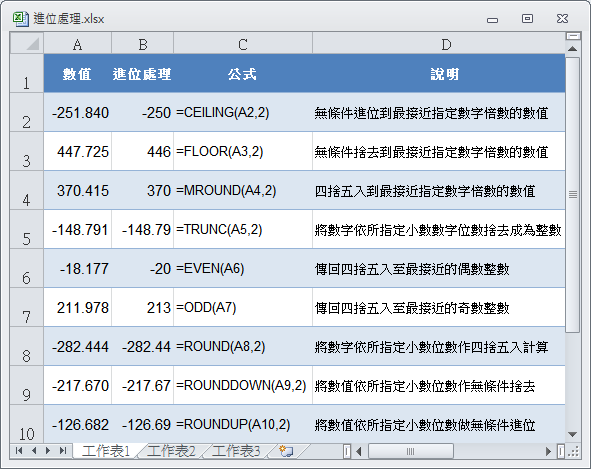Select row 7 header
This screenshot has width=591, height=469.
(26, 307)
